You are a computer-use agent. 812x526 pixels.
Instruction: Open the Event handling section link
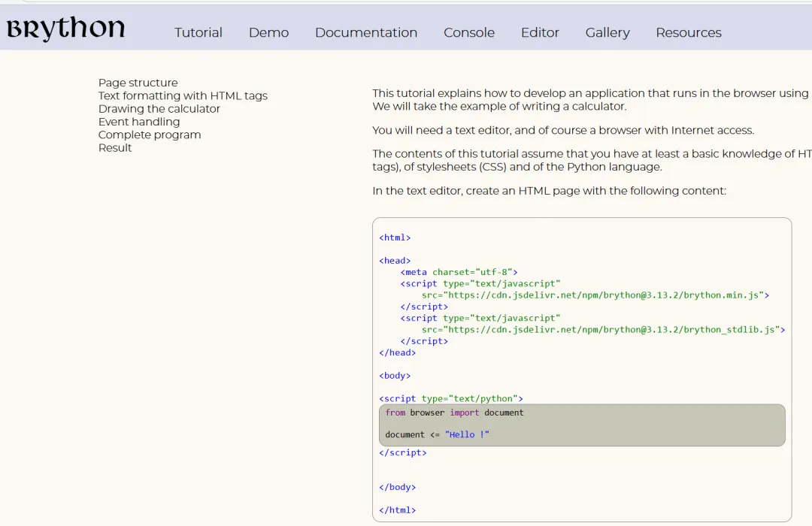pyautogui.click(x=139, y=122)
